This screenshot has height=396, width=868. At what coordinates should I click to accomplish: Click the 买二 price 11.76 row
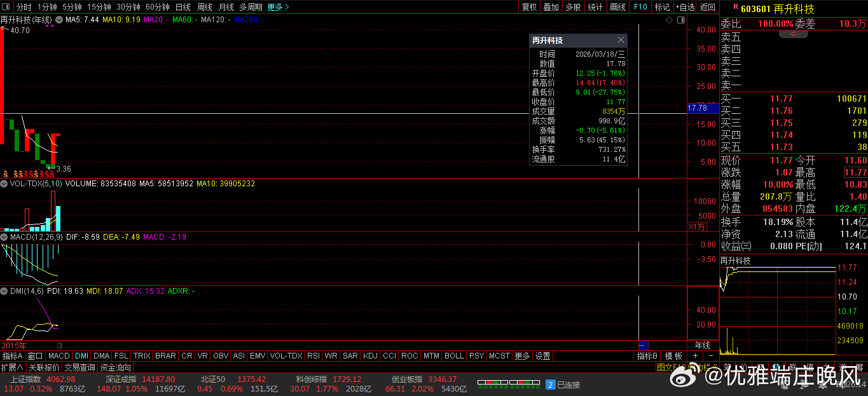pyautogui.click(x=794, y=111)
